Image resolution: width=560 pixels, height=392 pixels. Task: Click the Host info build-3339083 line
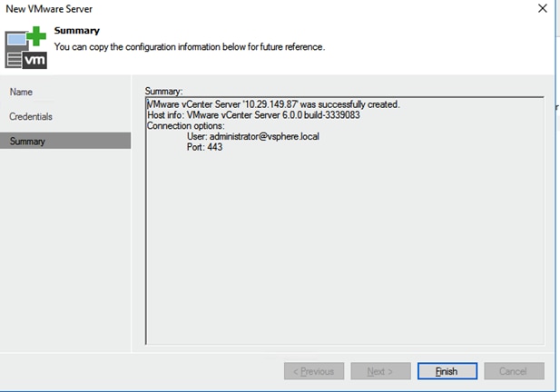(253, 115)
